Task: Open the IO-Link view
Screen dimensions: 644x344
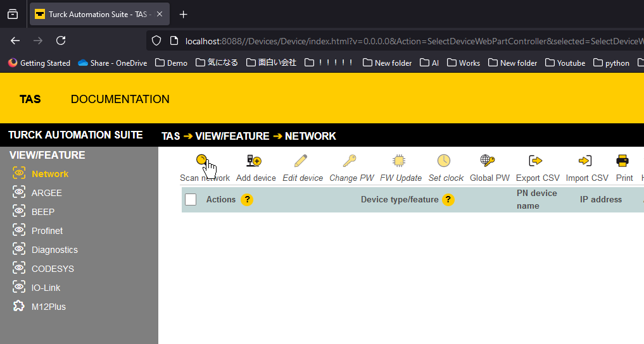Action: (x=46, y=288)
